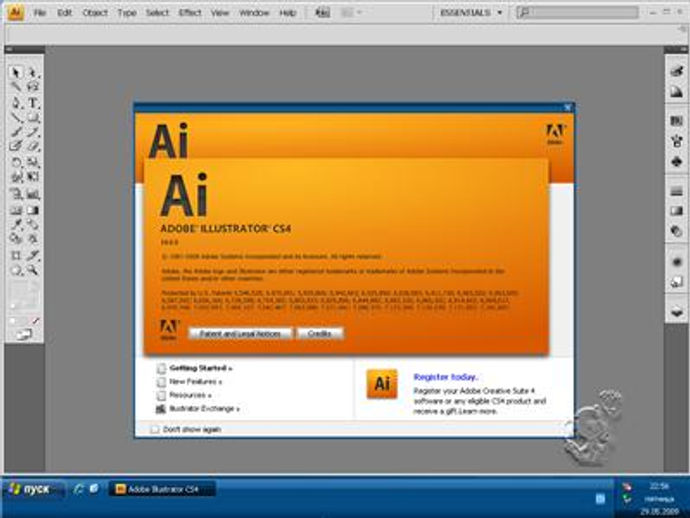Viewport: 690px width, 518px height.
Task: Set paint to None in toolbox
Action: click(x=35, y=321)
